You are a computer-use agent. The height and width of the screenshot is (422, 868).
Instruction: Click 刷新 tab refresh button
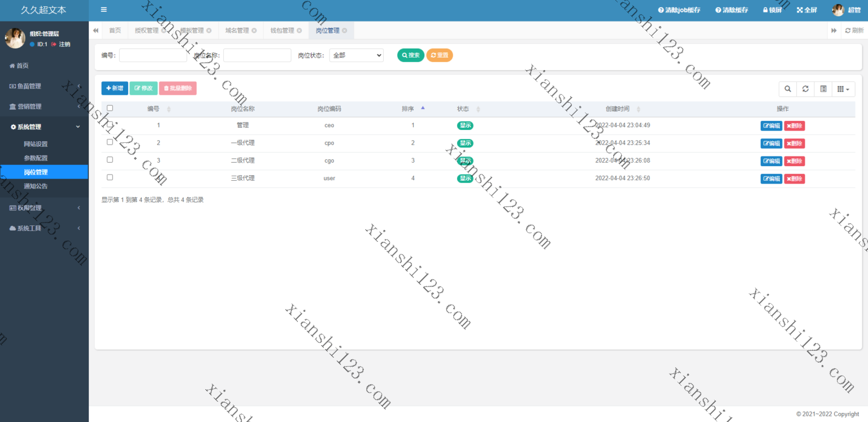[x=854, y=31]
